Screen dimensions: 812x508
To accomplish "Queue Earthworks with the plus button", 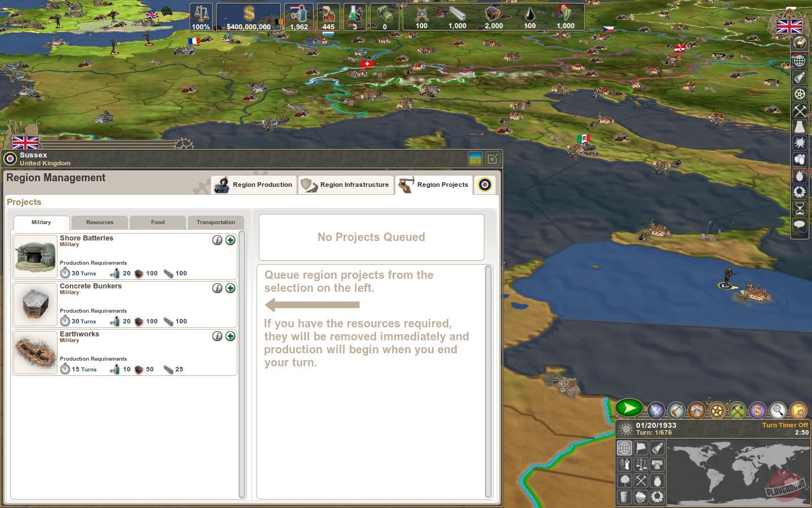I will 230,336.
